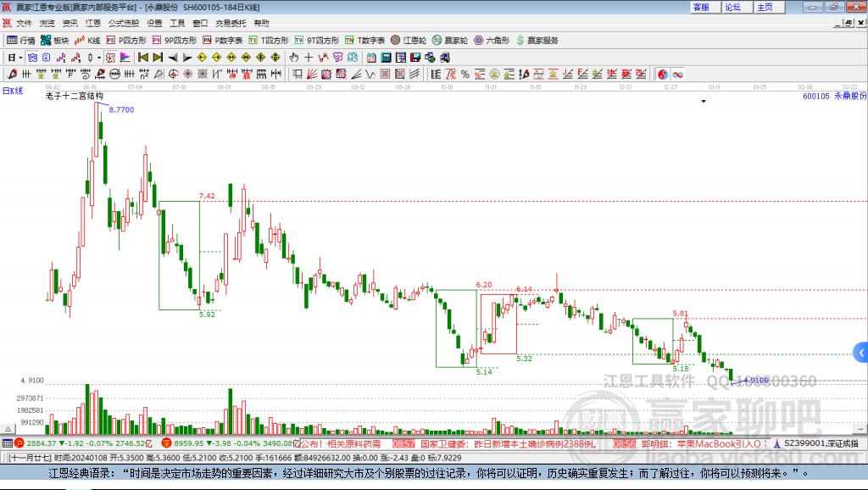Click the 6.20 price level label
The width and height of the screenshot is (868, 490).
pyautogui.click(x=484, y=285)
